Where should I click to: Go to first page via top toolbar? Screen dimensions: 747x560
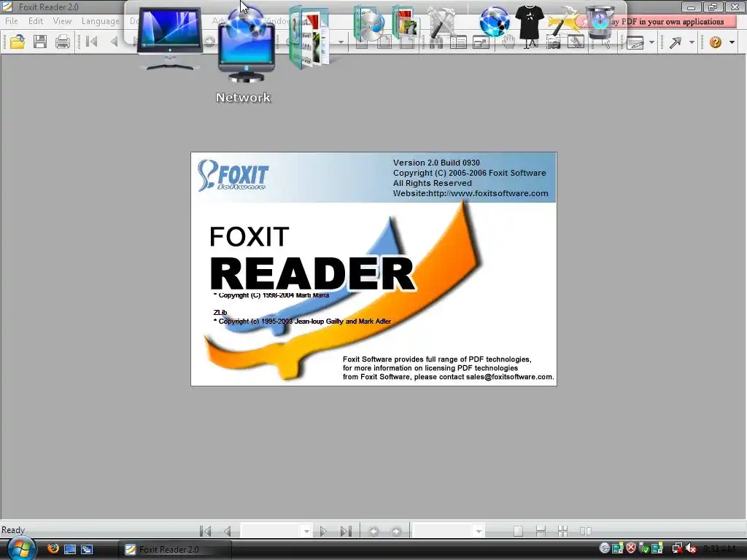click(x=92, y=42)
